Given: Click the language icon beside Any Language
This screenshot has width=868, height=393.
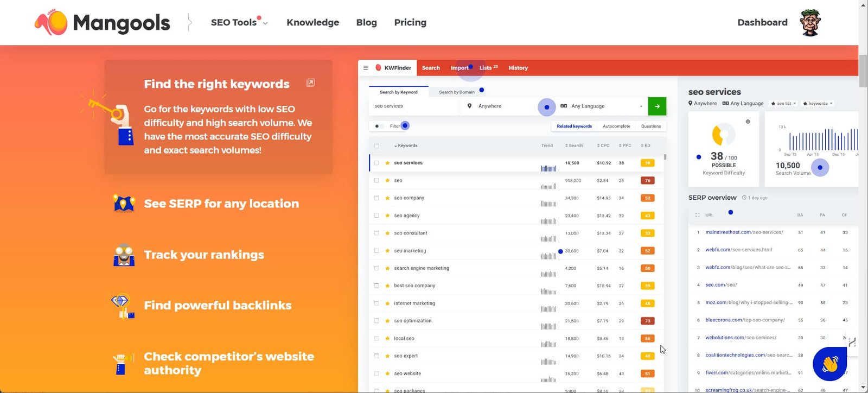Looking at the screenshot, I should click(564, 106).
